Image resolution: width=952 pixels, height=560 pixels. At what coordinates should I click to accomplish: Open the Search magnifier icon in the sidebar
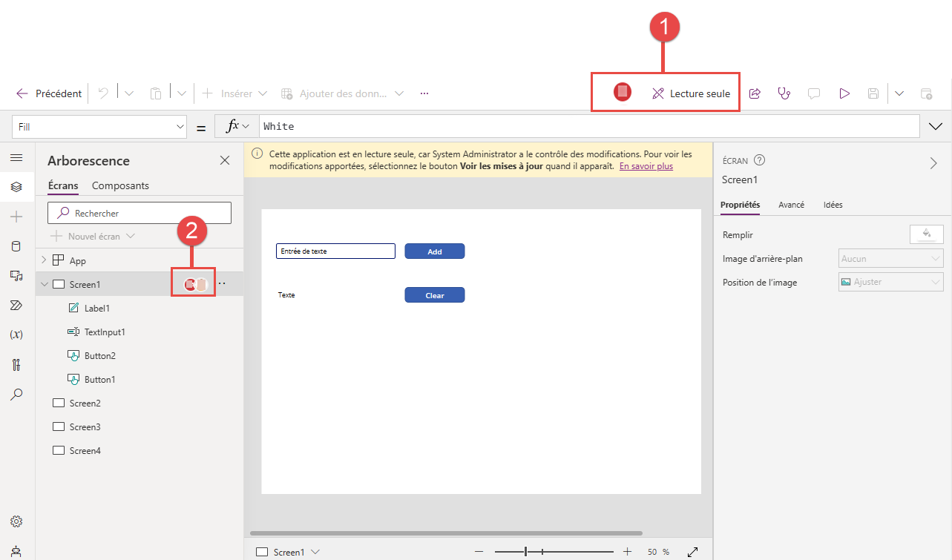point(16,394)
